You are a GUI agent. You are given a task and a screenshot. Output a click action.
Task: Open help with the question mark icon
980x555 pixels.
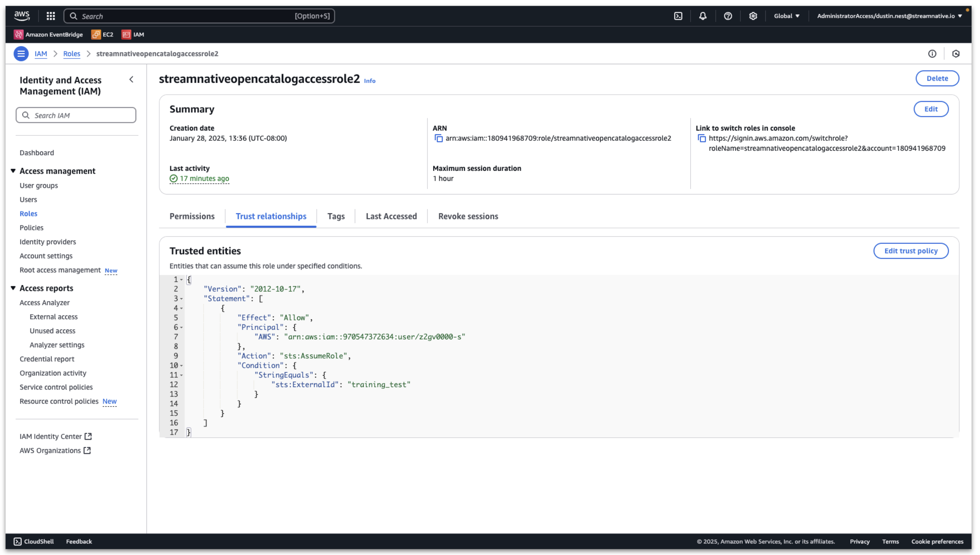tap(728, 16)
